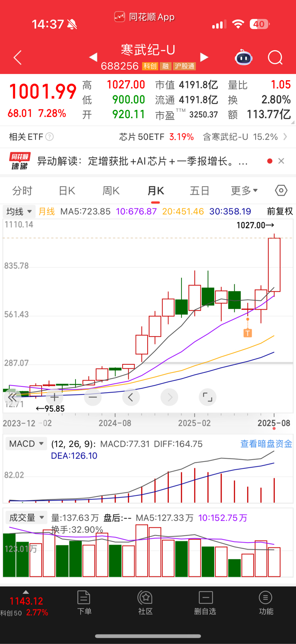The image size is (296, 644).
Task: Tap the 2025-08 date label
Action: pyautogui.click(x=274, y=423)
